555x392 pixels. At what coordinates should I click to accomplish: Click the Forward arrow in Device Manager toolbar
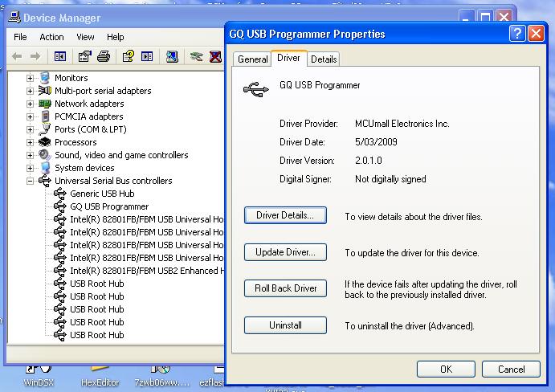35,56
